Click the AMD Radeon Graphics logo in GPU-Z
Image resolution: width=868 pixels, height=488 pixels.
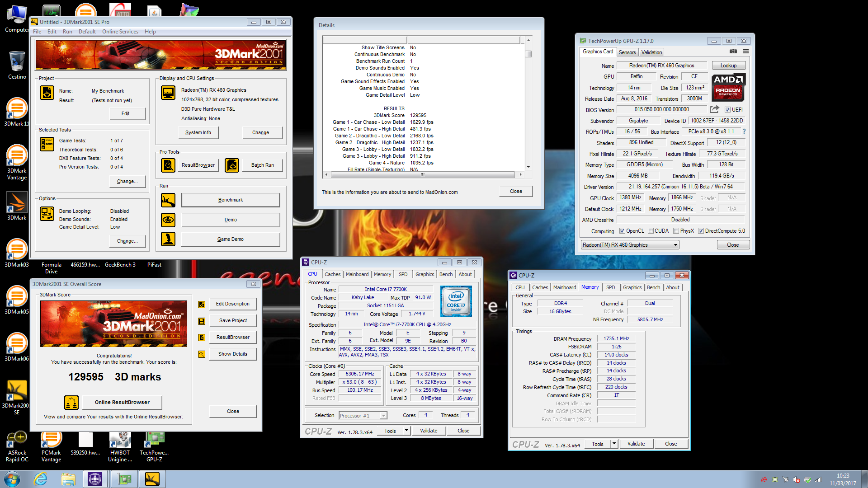click(x=728, y=87)
